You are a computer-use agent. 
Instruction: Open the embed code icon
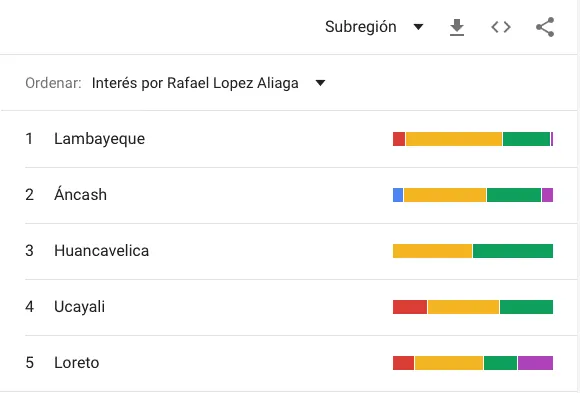[501, 27]
